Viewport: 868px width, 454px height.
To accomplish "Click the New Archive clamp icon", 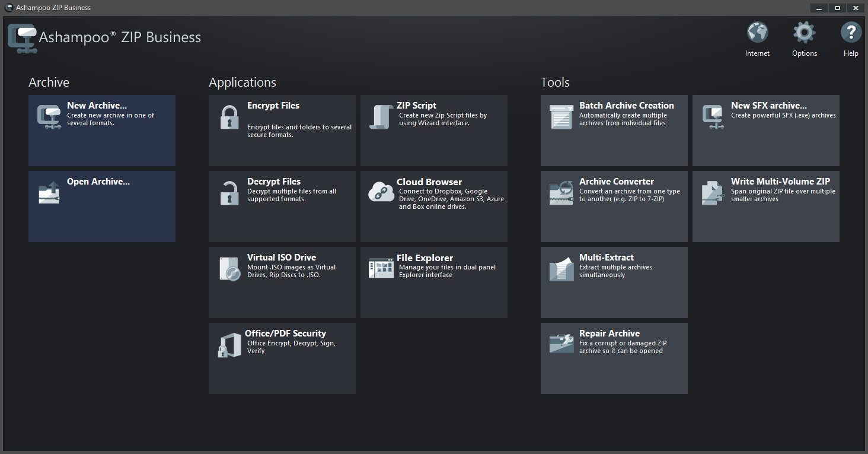I will 49,117.
